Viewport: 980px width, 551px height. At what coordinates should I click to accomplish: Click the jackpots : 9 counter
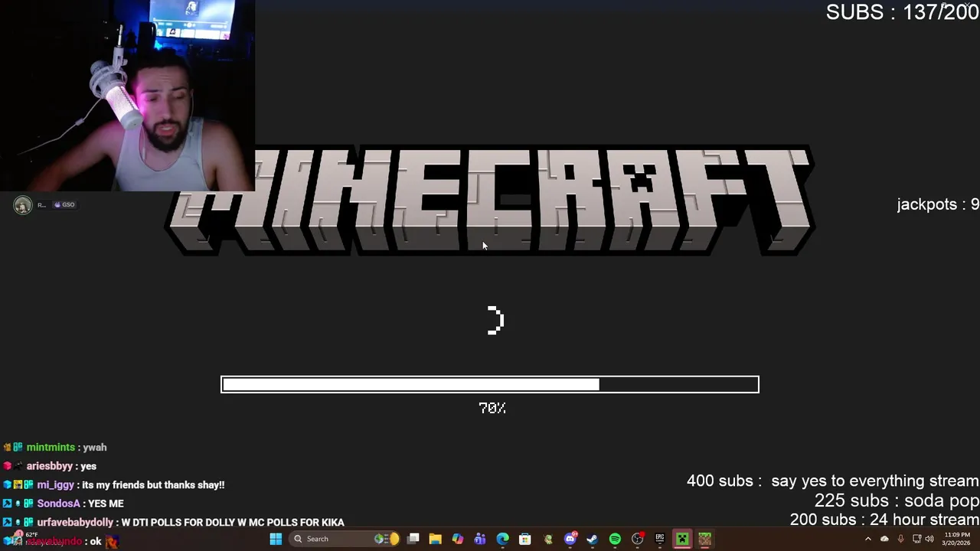(938, 204)
